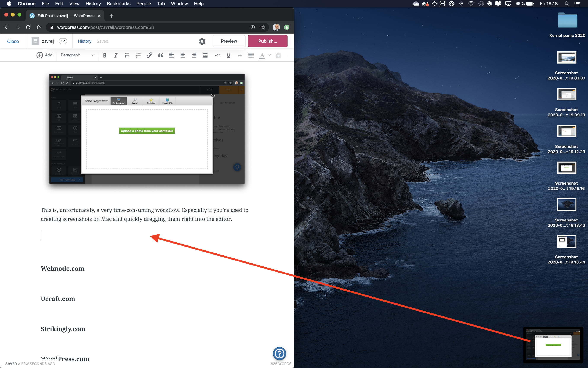Click the Publish button
This screenshot has height=368, width=588.
point(267,41)
